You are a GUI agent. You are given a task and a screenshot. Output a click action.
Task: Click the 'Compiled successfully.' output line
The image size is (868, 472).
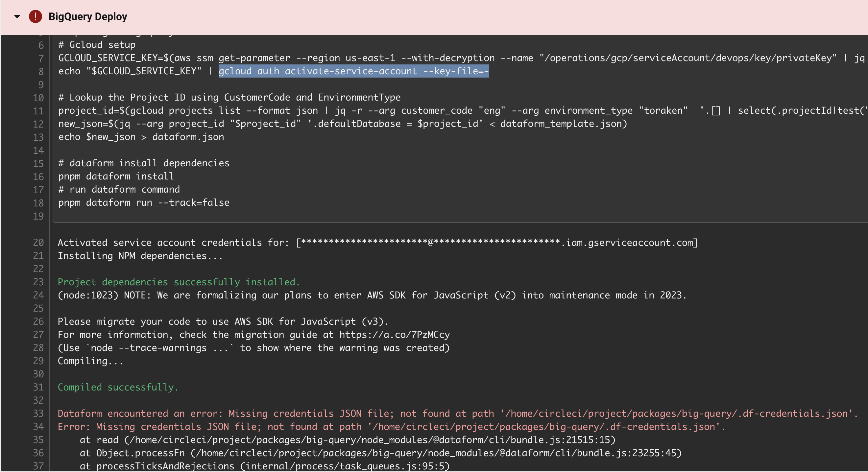[x=118, y=387]
